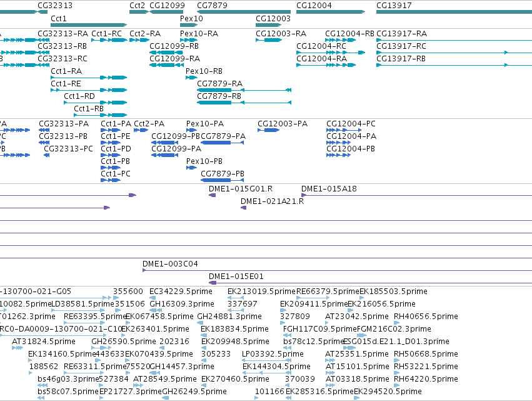Open the CG7879 gene label

(x=212, y=6)
